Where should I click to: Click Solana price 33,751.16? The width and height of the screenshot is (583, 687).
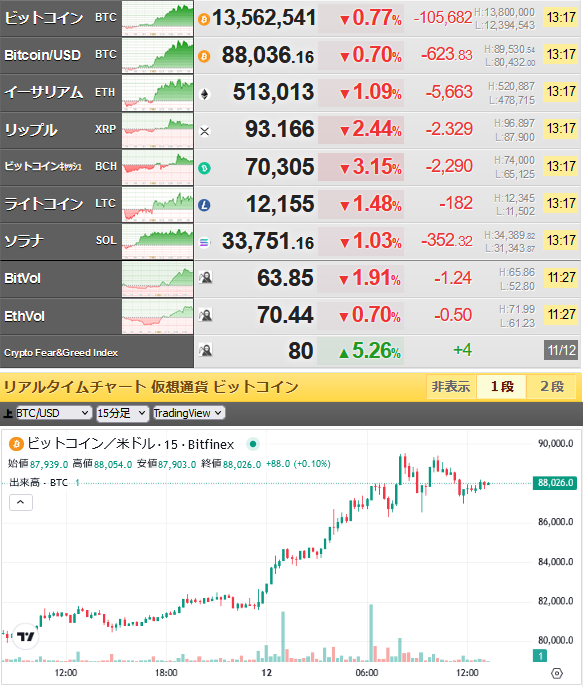[268, 241]
